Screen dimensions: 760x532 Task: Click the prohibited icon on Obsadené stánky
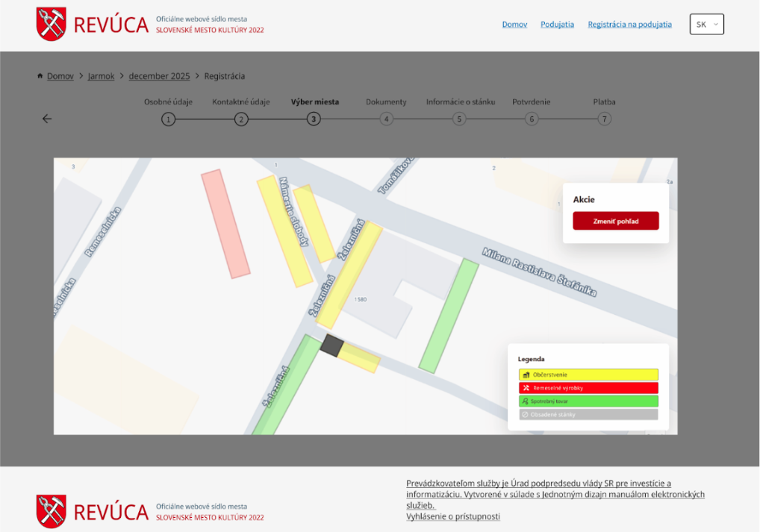[x=525, y=414]
